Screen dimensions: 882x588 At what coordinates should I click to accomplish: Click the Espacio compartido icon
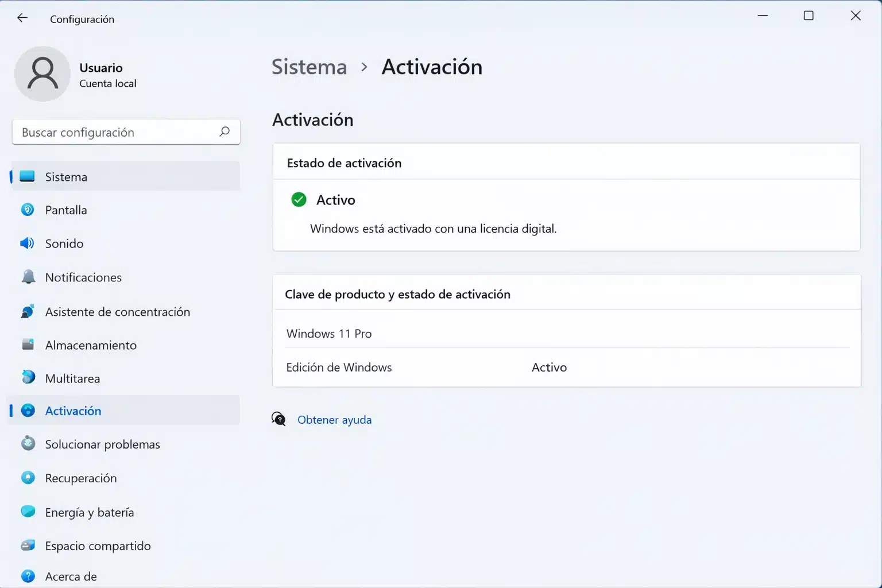pyautogui.click(x=28, y=545)
